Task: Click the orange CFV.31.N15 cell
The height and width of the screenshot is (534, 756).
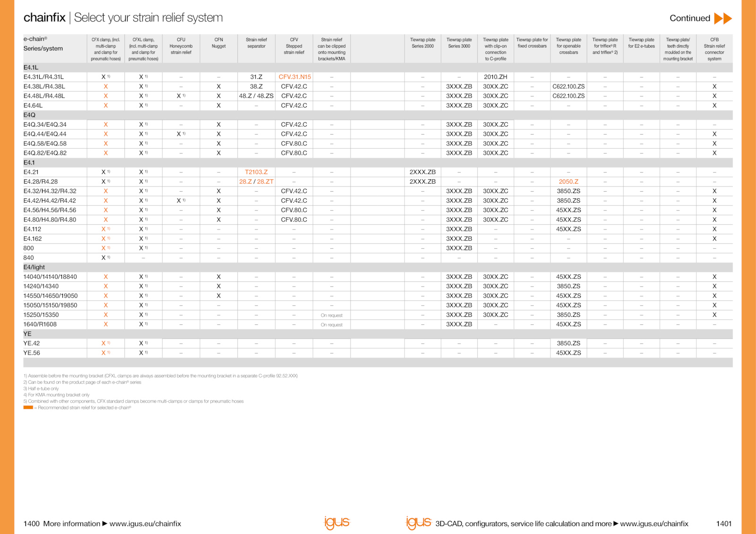Action: click(295, 77)
